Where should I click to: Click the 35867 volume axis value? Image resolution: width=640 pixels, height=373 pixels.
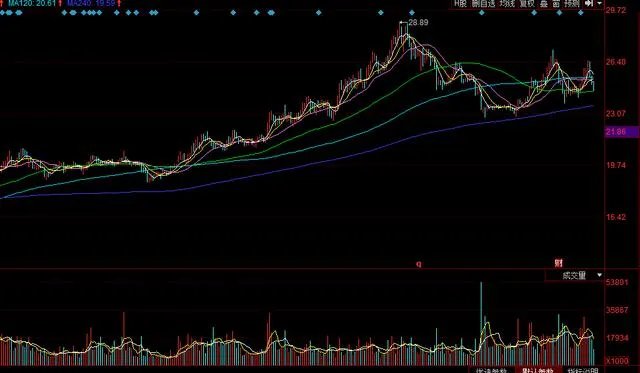click(617, 310)
